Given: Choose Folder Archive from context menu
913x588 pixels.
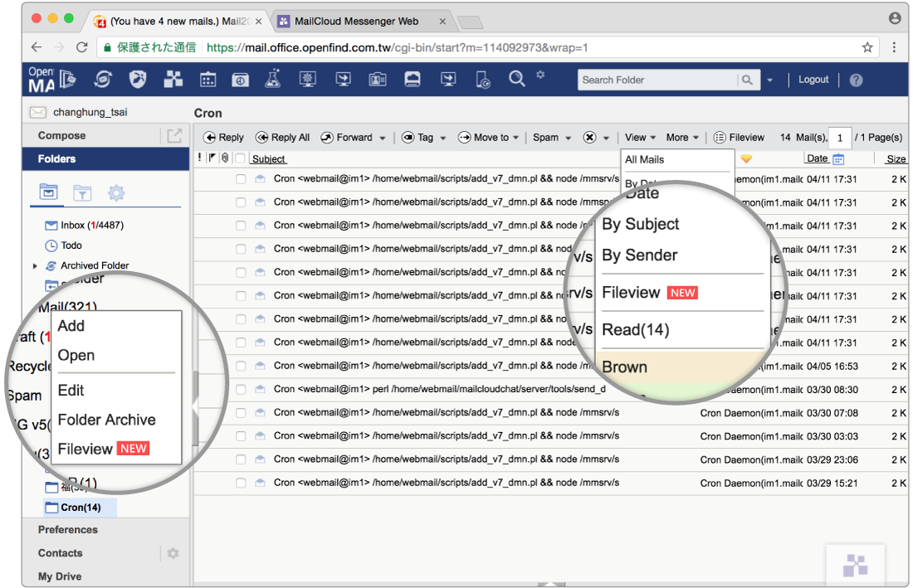Looking at the screenshot, I should pyautogui.click(x=106, y=420).
